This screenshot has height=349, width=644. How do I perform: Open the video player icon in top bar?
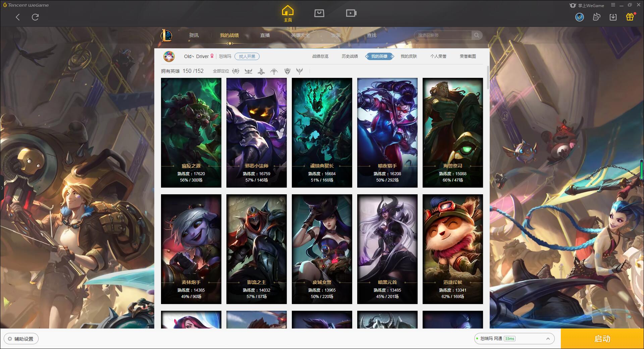tap(351, 13)
